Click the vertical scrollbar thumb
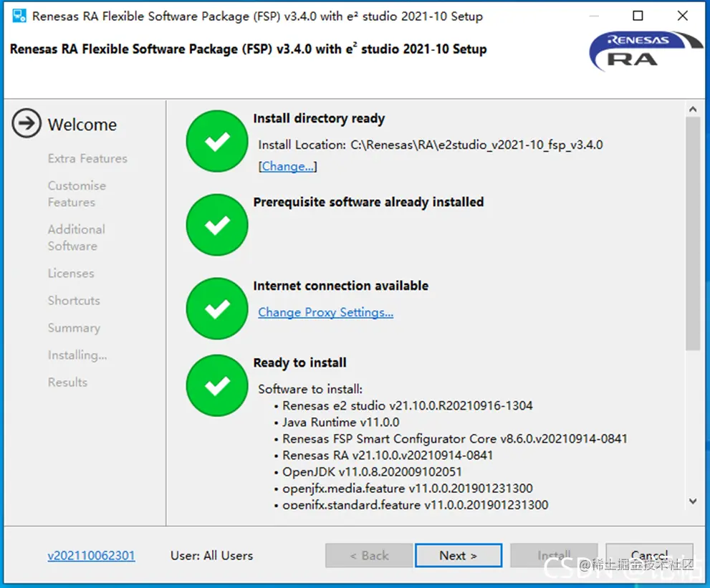The height and width of the screenshot is (588, 710). 693,233
